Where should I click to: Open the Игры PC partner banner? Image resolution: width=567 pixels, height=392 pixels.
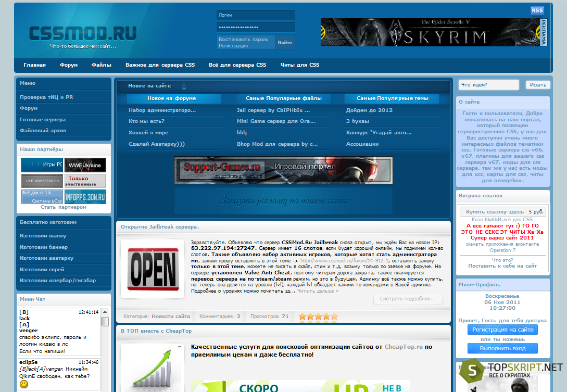click(x=42, y=165)
